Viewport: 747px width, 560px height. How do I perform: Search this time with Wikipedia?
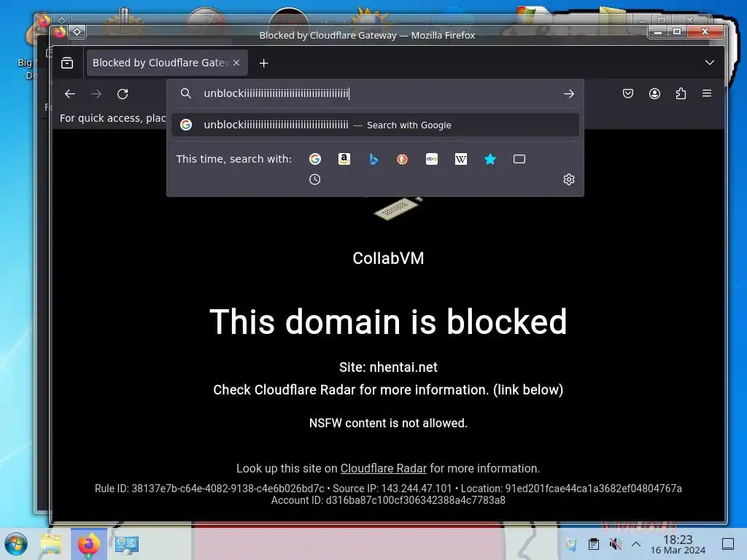point(461,159)
